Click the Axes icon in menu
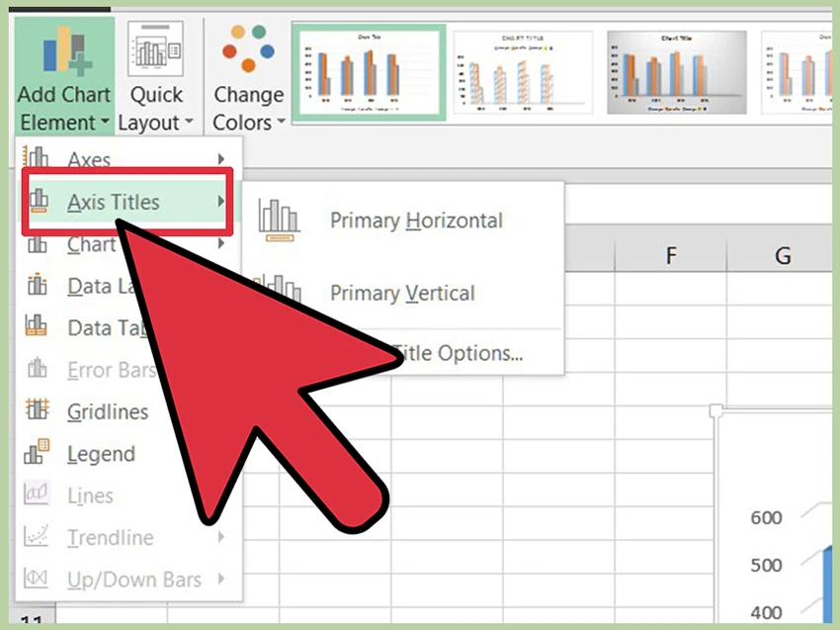Viewport: 840px width, 630px height. click(x=38, y=158)
